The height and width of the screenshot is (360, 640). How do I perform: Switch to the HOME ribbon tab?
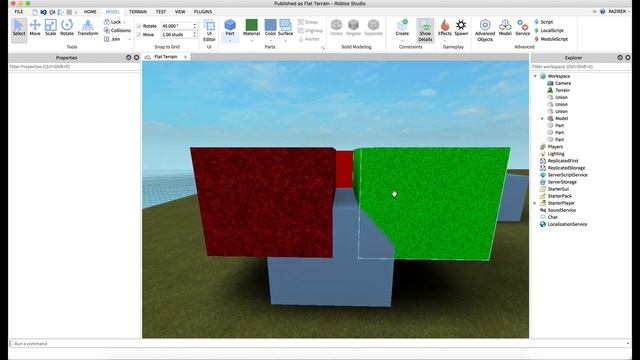point(90,12)
